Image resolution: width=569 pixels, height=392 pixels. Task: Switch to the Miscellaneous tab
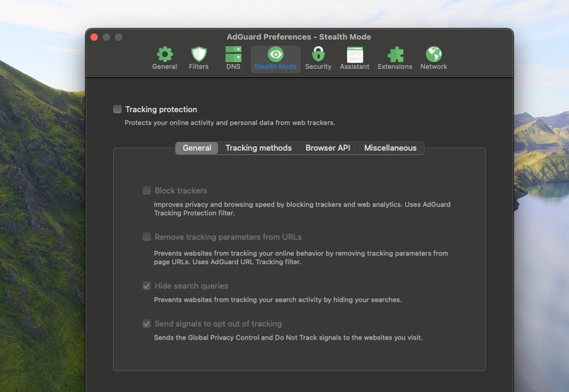tap(390, 148)
